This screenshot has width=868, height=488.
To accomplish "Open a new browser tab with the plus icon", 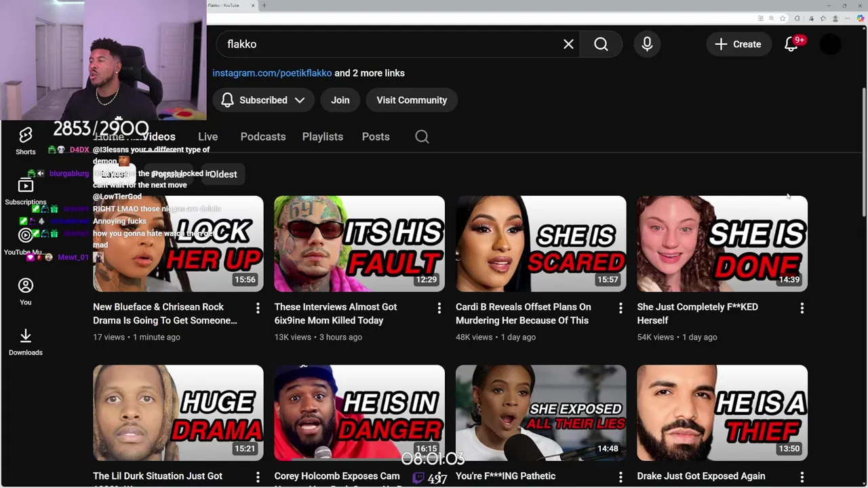I will coord(264,5).
